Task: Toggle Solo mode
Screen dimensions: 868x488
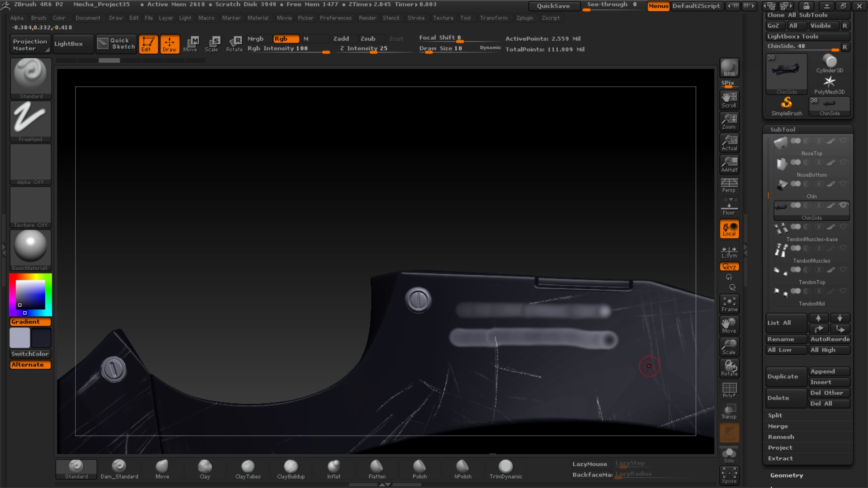Action: coord(729,455)
